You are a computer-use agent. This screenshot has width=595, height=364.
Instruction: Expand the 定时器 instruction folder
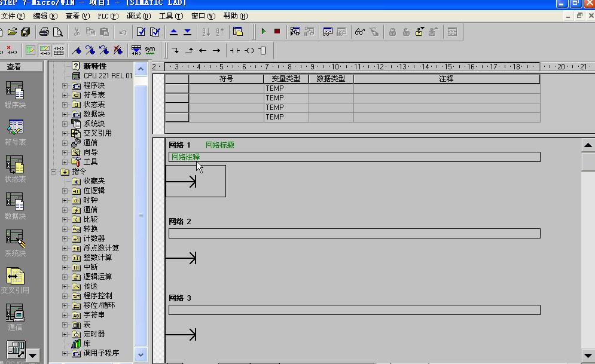[x=65, y=334]
